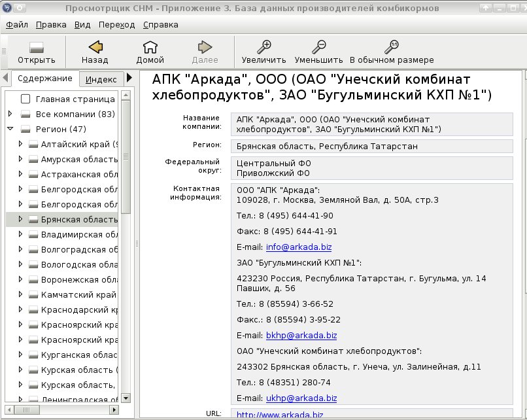Click the Главная страница page icon
This screenshot has width=527, height=420.
coord(25,99)
